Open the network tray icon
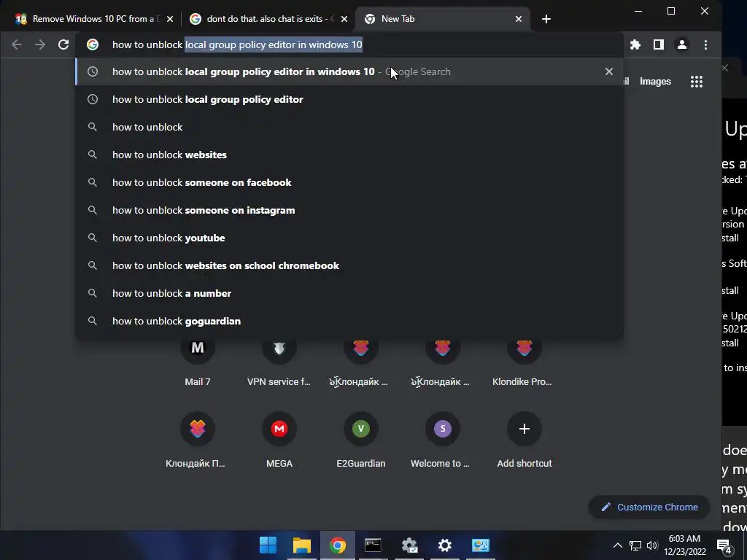 [x=635, y=545]
